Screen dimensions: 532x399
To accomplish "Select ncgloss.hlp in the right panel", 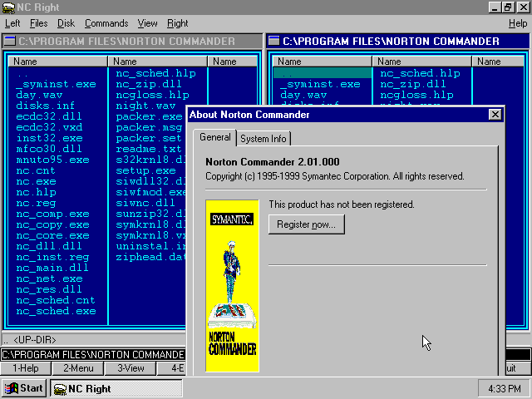I will [x=416, y=95].
